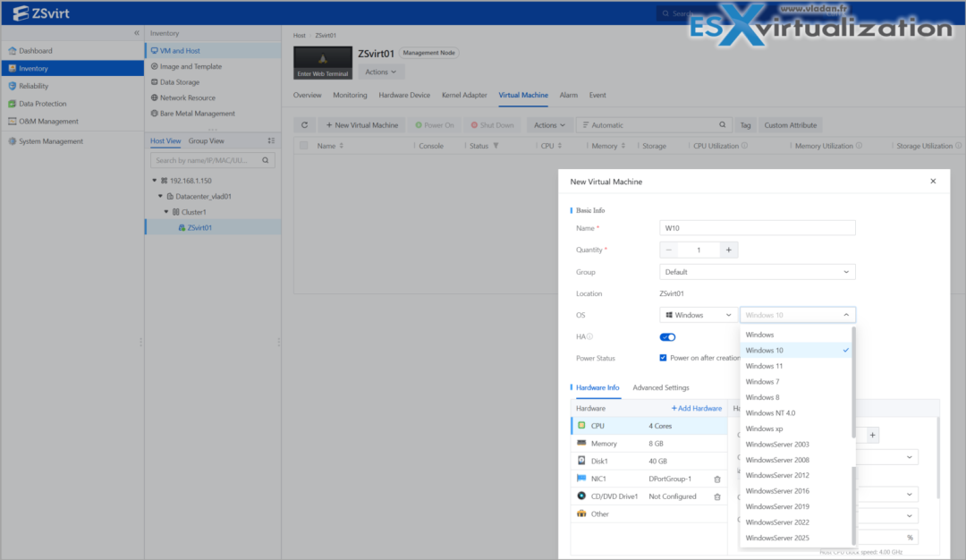Select WindowsServer 2016 from OS list
Image resolution: width=966 pixels, height=560 pixels.
796,491
